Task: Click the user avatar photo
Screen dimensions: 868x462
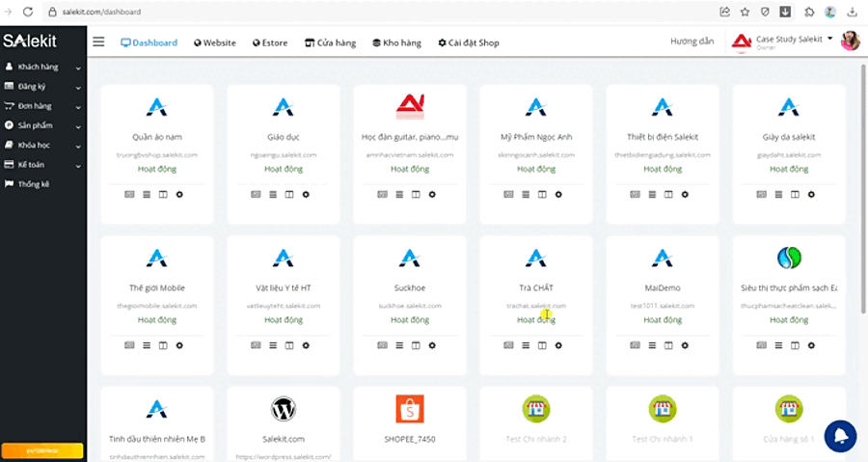Action: (851, 41)
